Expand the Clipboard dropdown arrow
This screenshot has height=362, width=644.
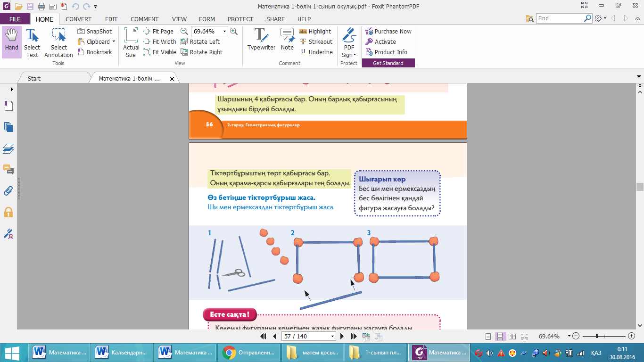[x=114, y=42]
